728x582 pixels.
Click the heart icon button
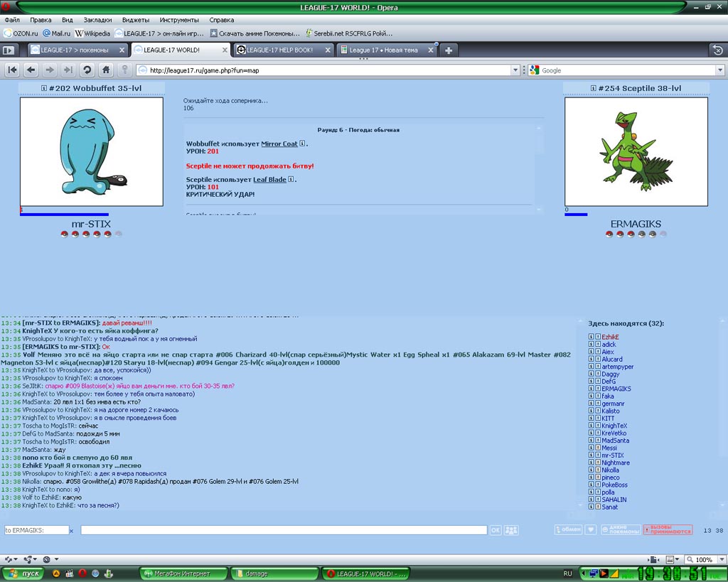(591, 529)
